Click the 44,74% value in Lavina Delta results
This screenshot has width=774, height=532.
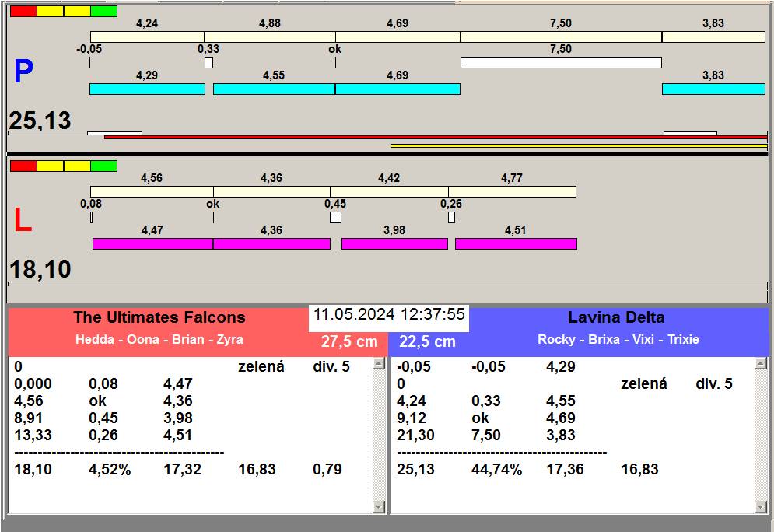[496, 469]
